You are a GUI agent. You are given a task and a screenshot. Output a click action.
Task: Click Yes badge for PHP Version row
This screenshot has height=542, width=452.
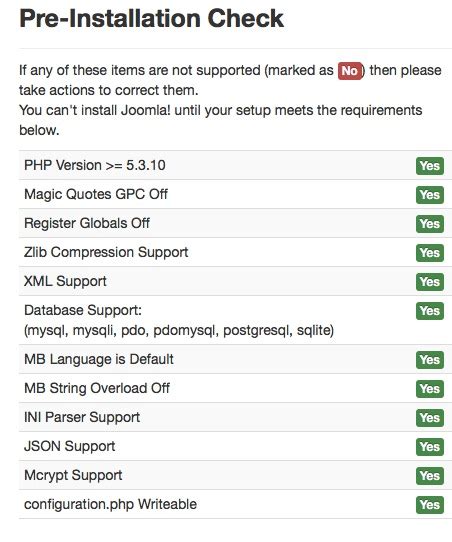(430, 166)
